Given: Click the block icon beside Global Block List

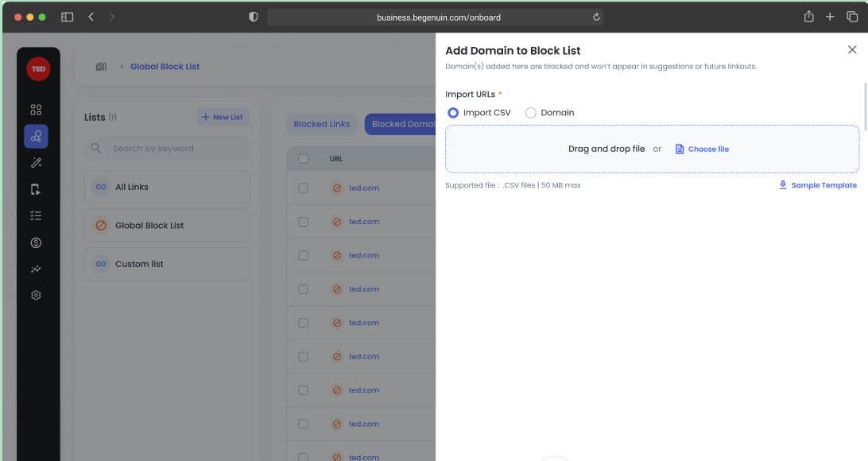Looking at the screenshot, I should point(101,225).
